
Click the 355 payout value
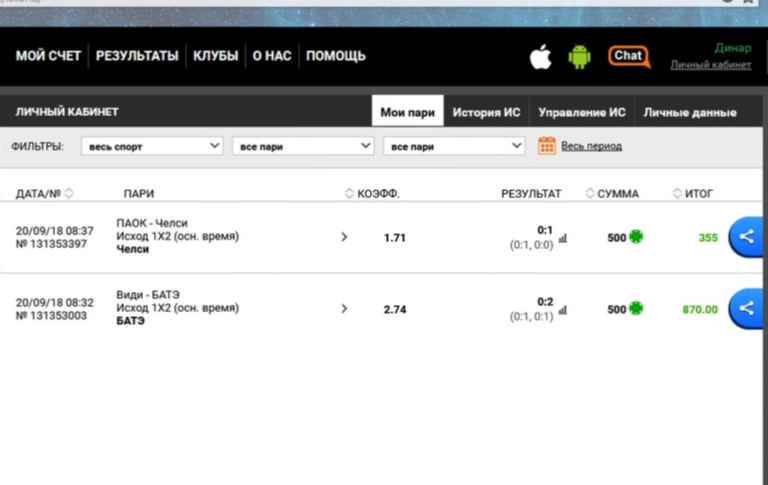(x=708, y=238)
